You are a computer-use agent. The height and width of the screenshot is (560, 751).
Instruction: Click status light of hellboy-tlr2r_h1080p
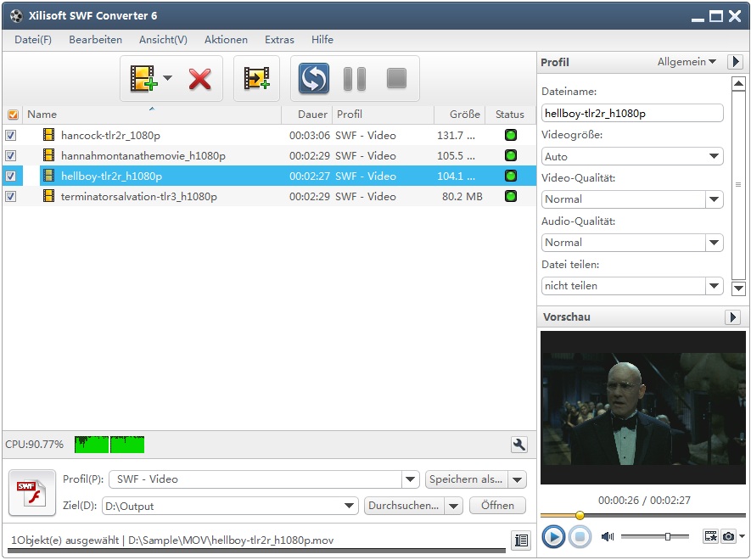pos(511,176)
